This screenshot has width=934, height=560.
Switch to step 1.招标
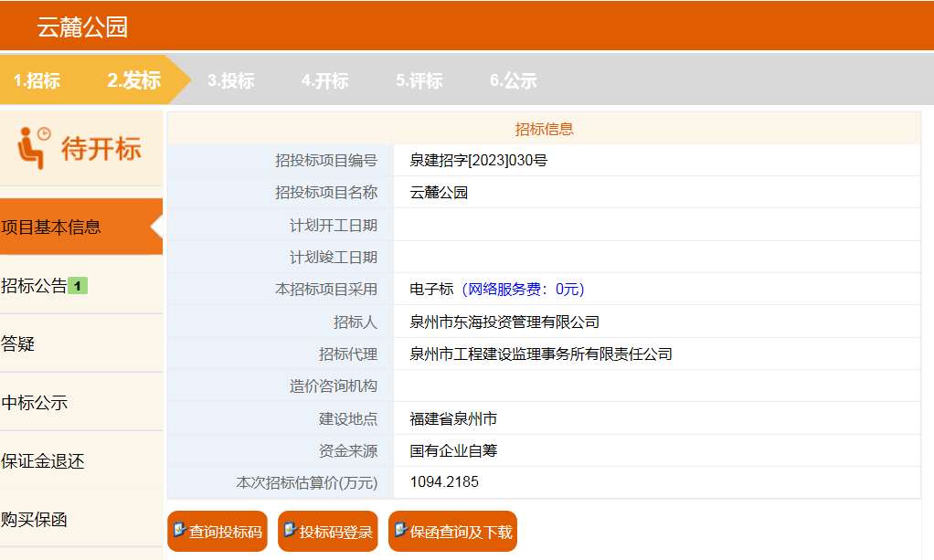point(37,80)
